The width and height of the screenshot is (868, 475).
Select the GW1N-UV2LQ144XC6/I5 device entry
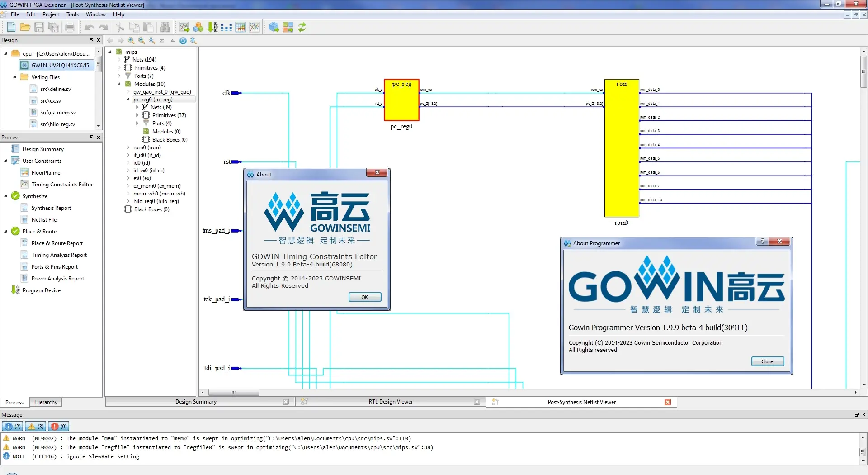[57, 66]
